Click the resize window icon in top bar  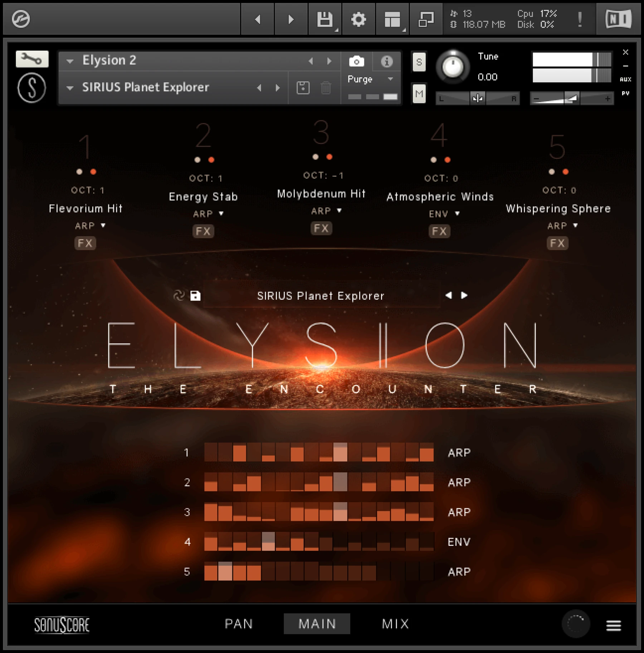pos(426,19)
